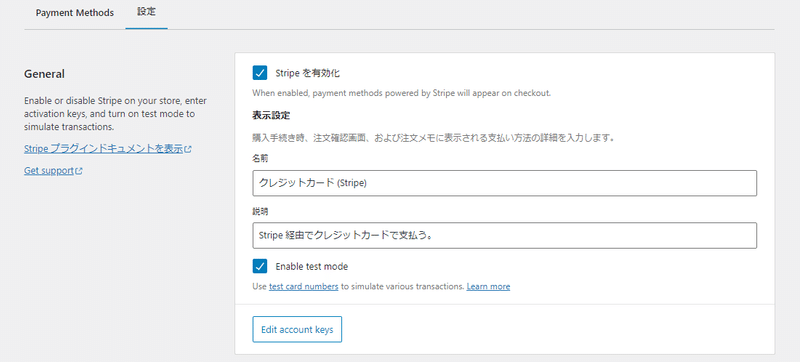Click external-link icon beside Stripe ドキュメント link
This screenshot has width=800, height=362.
point(188,150)
